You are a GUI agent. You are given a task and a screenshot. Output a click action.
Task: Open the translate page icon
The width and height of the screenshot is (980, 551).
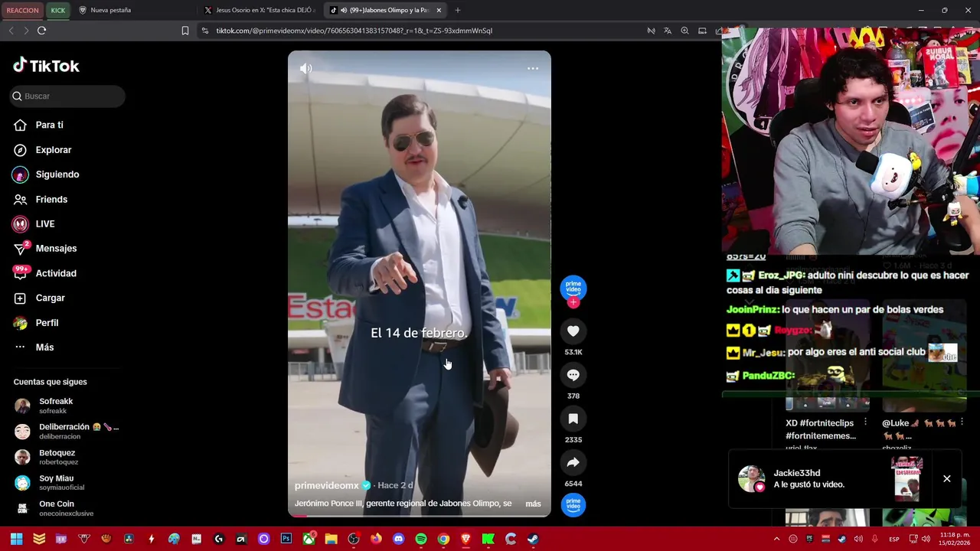(x=668, y=31)
